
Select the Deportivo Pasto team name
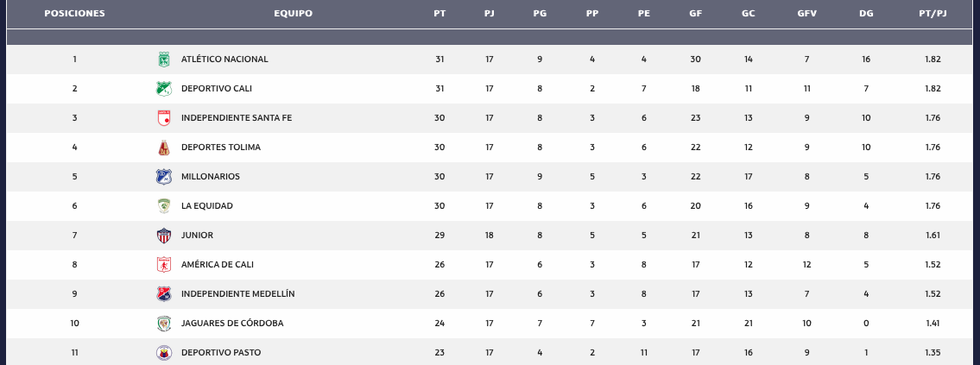coord(221,353)
